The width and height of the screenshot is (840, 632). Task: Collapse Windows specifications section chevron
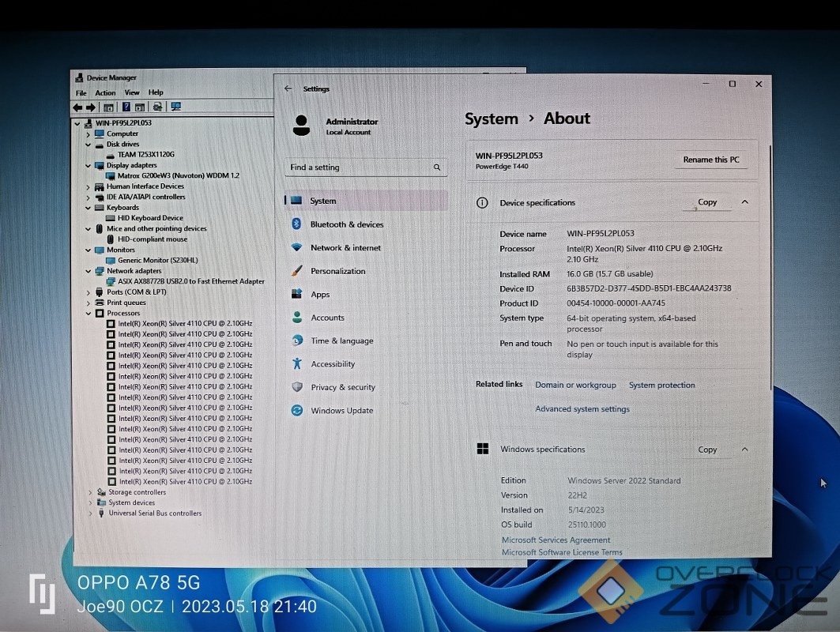pyautogui.click(x=744, y=450)
